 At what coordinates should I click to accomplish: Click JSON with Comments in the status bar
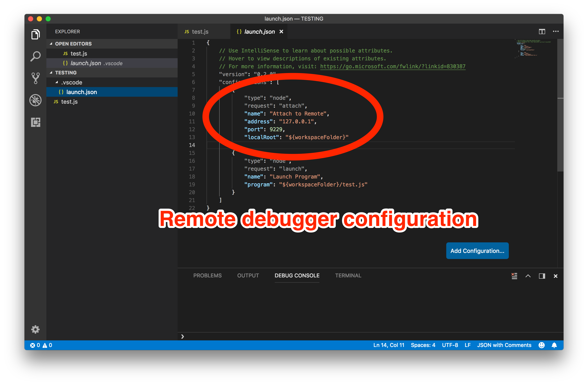[504, 345]
